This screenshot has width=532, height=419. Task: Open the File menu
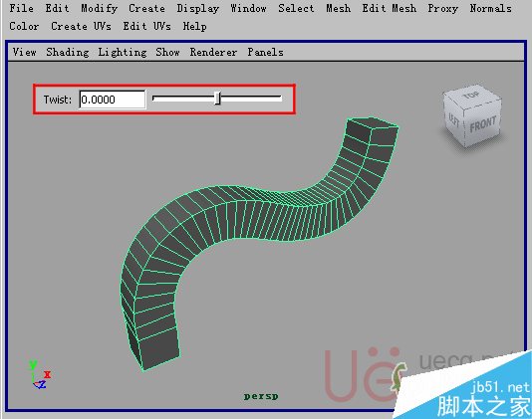21,8
